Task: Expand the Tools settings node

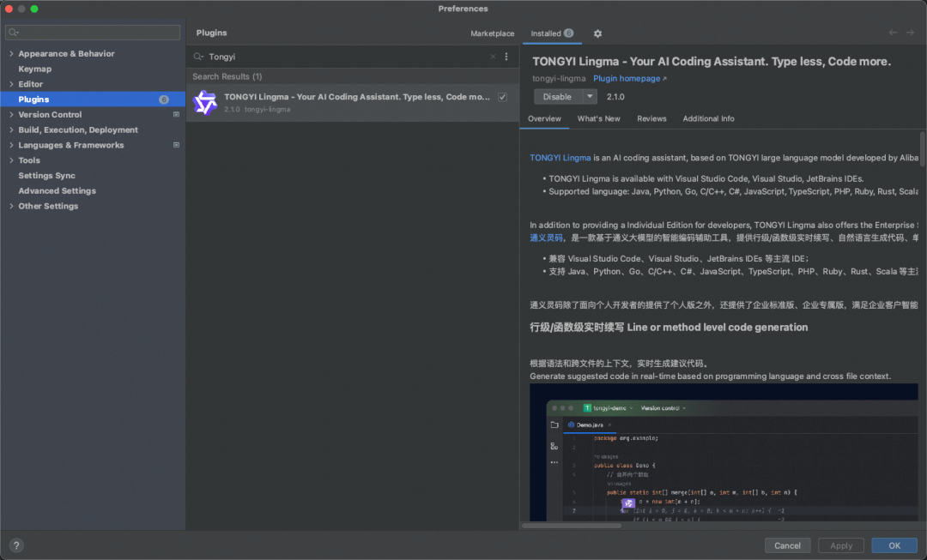Action: point(11,160)
